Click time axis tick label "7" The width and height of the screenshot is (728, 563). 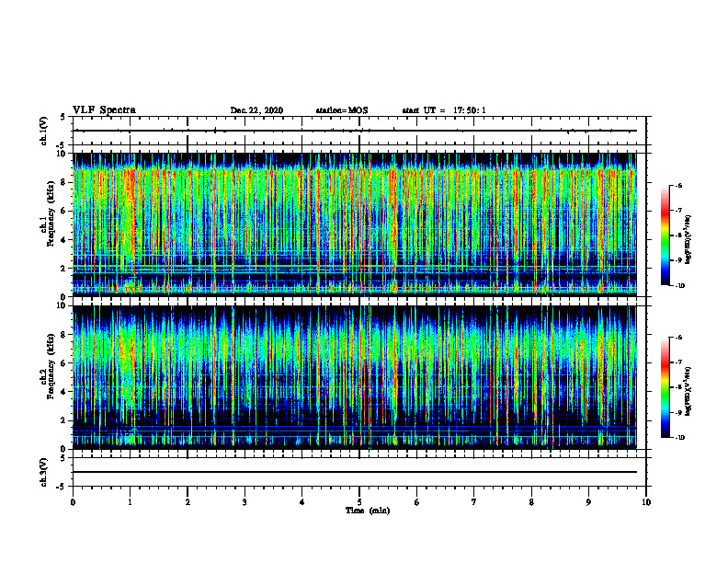(x=474, y=502)
